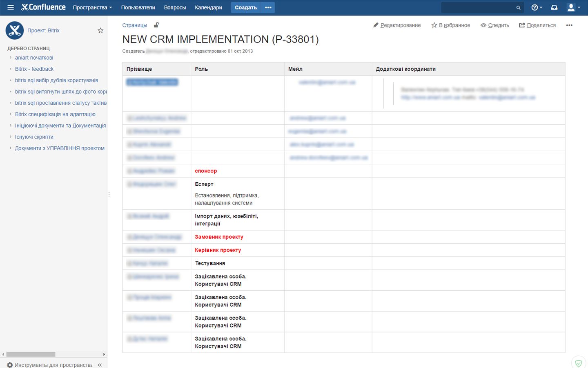Open Ініціюючі документи та Документація page
Viewport: 588px width, 368px height.
(x=60, y=126)
